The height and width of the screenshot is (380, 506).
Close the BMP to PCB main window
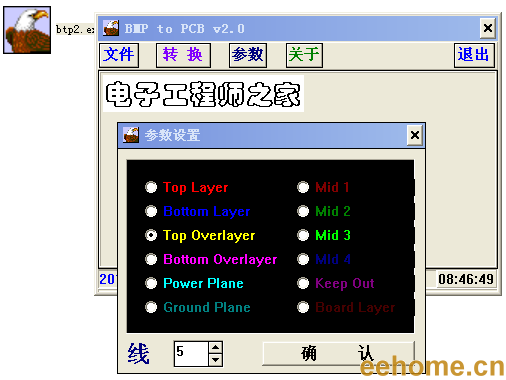click(488, 28)
